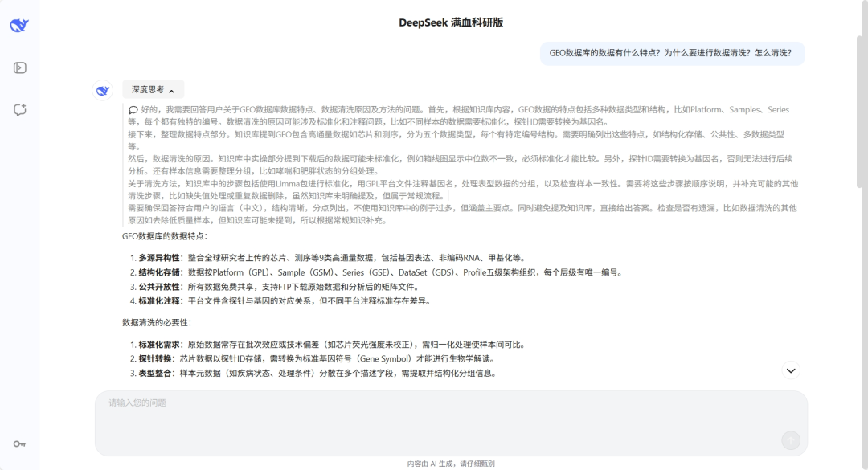Click the 标准化注释 list item
Viewport: 868px width, 470px height.
(x=280, y=301)
